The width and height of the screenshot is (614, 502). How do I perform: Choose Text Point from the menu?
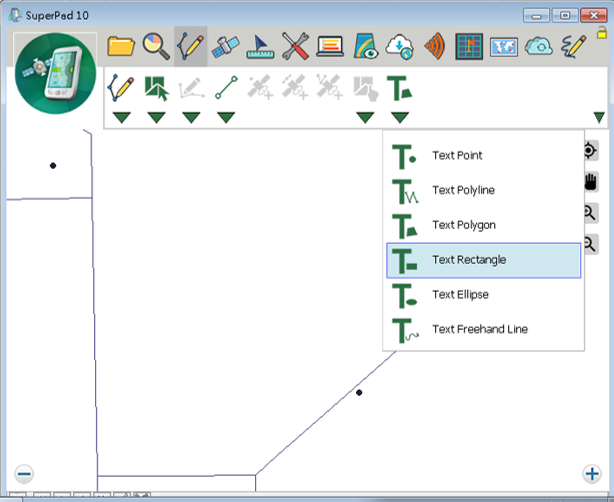484,156
